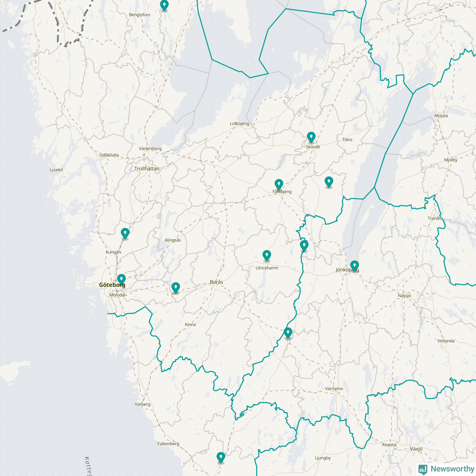
Task: Click the Borås city label
Action: pyautogui.click(x=216, y=282)
